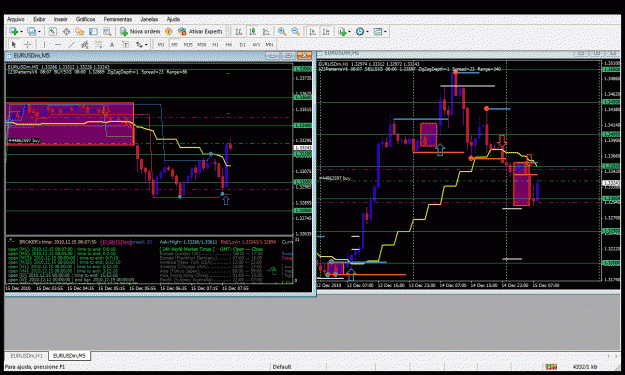Open the Templates icon
The height and width of the screenshot is (375, 625).
point(377,31)
